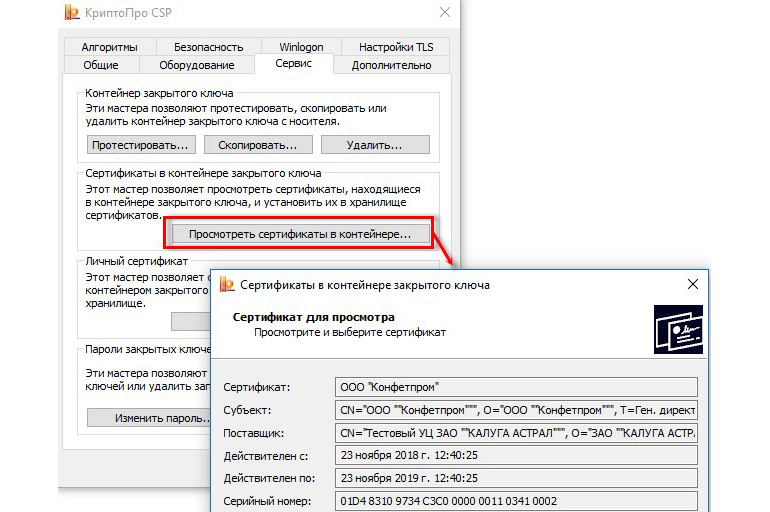Switch to the Дополнительно tab
This screenshot has width=770, height=512.
click(391, 65)
